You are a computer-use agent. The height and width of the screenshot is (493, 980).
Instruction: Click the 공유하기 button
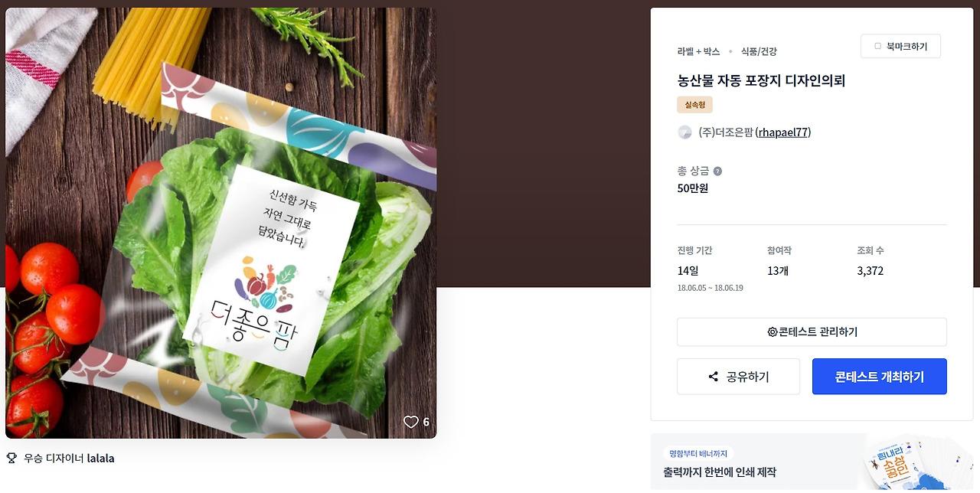pyautogui.click(x=738, y=377)
